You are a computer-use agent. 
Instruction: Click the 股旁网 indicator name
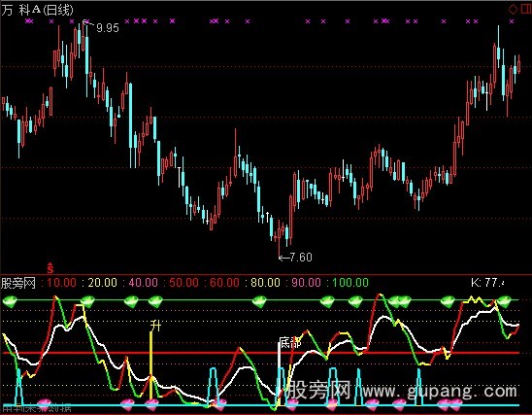[18, 283]
